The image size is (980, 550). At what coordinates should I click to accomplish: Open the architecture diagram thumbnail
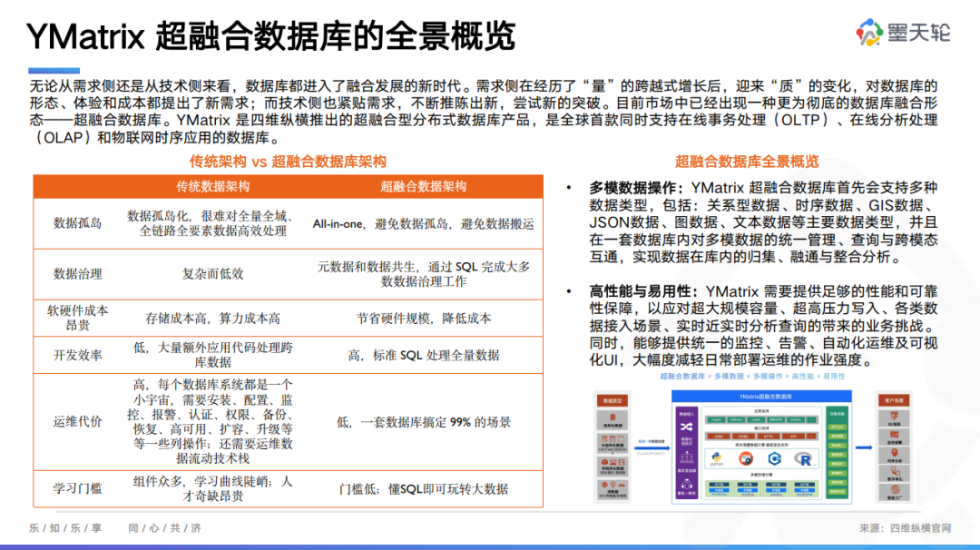753,447
